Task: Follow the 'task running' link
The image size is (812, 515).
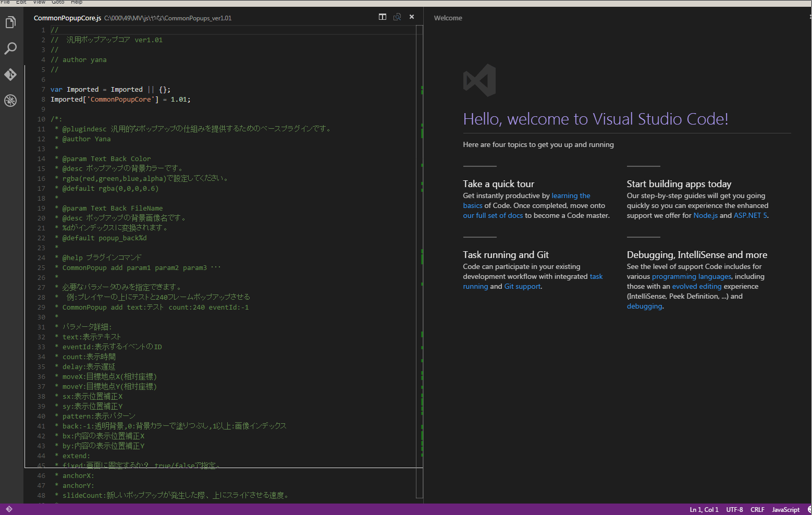Action: pyautogui.click(x=533, y=281)
